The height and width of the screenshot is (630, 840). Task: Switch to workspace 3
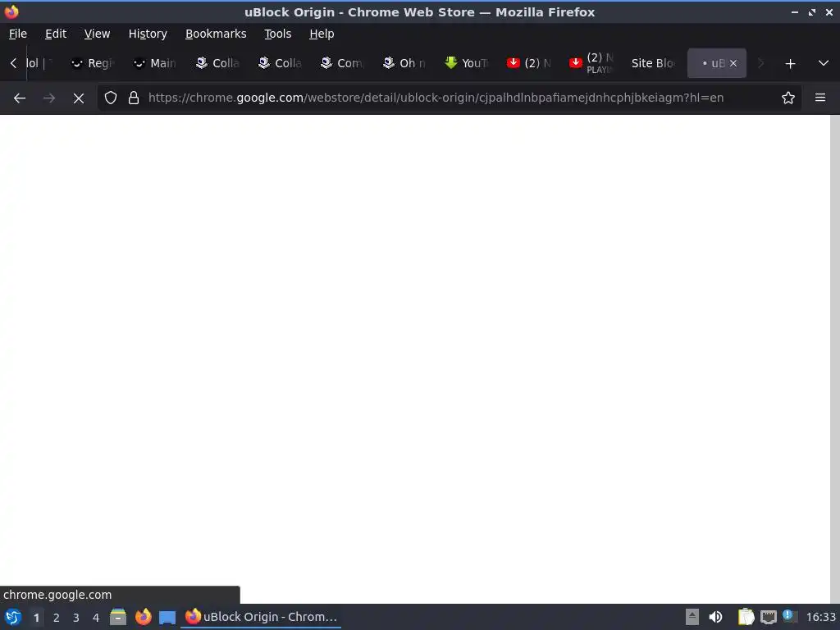click(x=76, y=618)
